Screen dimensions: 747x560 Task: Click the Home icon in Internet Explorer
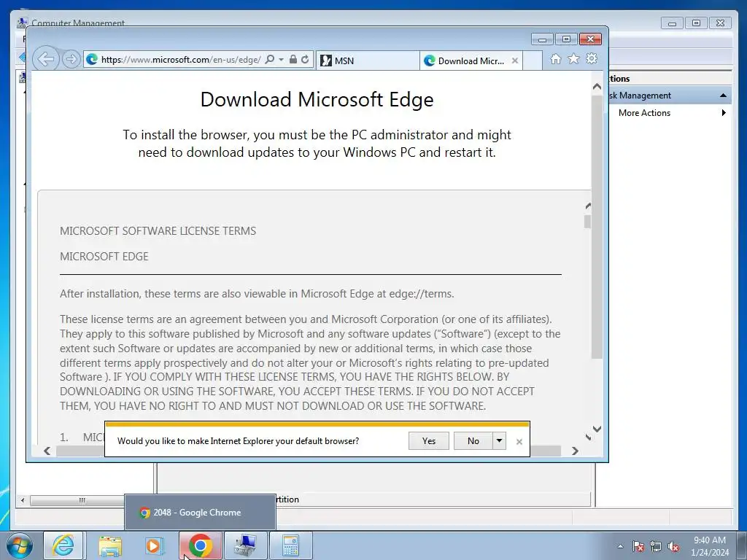tap(555, 59)
